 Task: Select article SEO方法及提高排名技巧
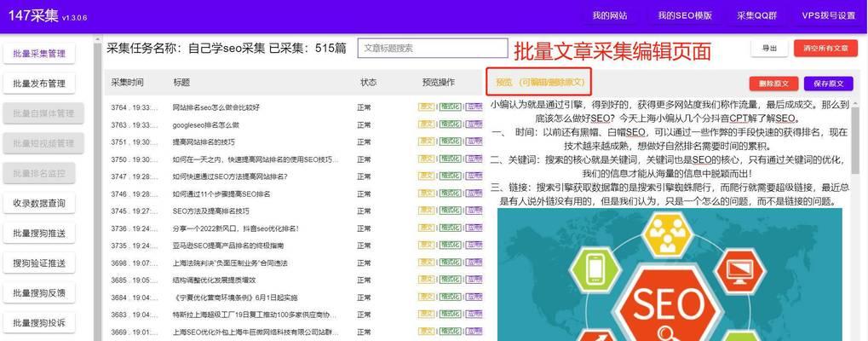(x=211, y=211)
